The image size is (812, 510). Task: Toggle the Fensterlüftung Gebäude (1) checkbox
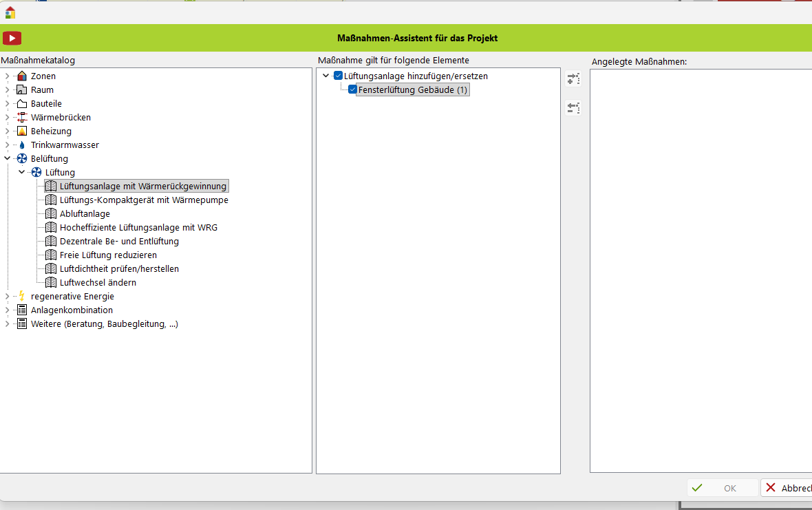352,89
